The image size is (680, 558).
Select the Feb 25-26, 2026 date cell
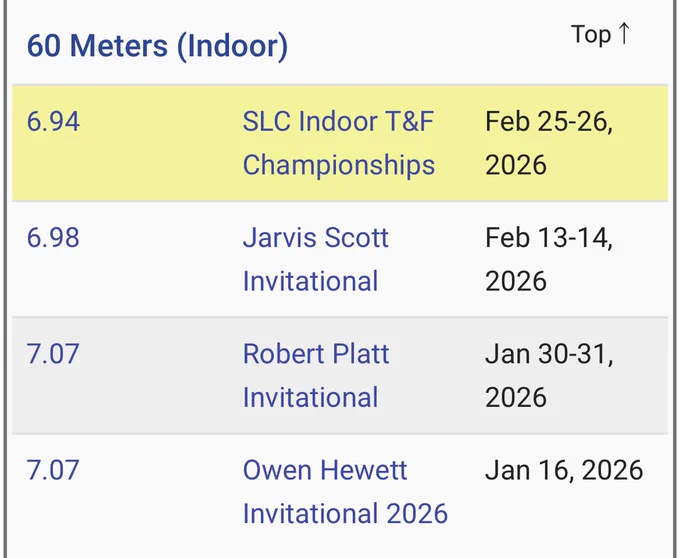549,143
